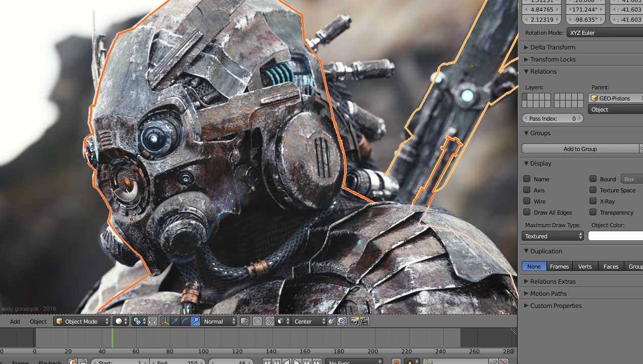Click the Pass Index number field
Viewport: 643px width, 364px height.
[553, 118]
